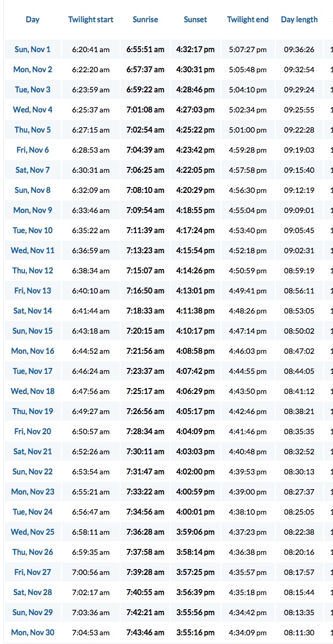Click the 08:59:19 day length cell
The height and width of the screenshot is (644, 333).
[x=299, y=271]
